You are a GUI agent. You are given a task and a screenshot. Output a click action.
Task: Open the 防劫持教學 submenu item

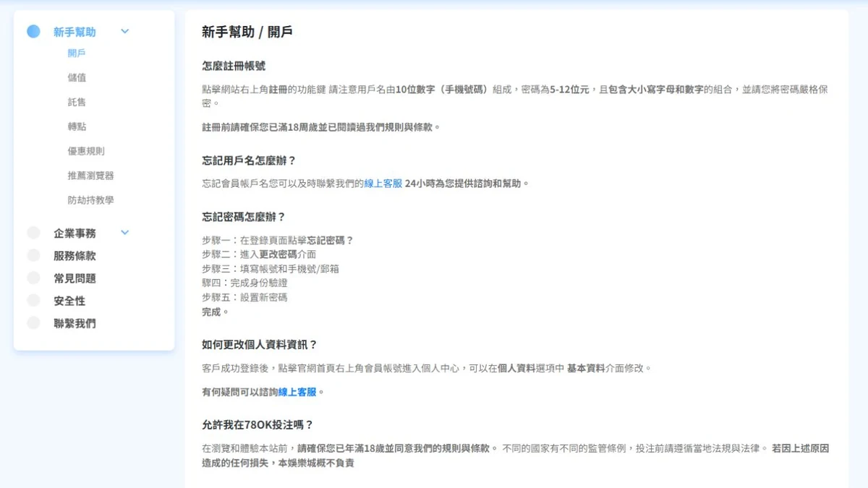point(90,200)
